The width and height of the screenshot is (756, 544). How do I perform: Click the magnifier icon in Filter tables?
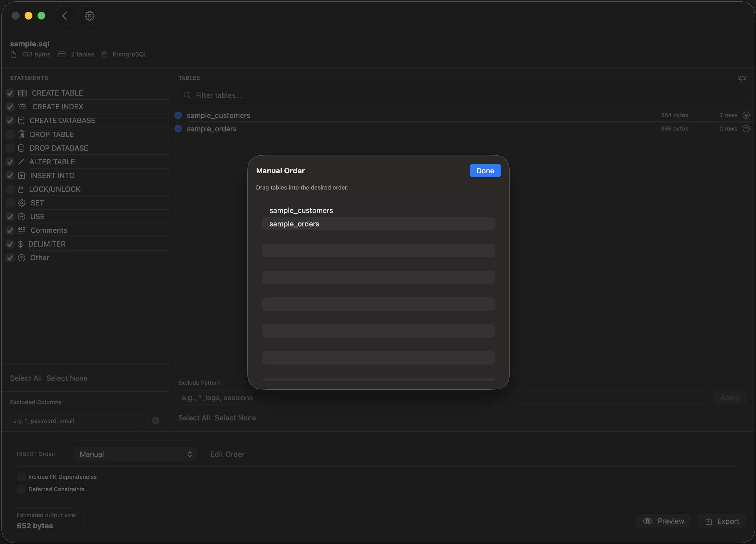[x=187, y=95]
